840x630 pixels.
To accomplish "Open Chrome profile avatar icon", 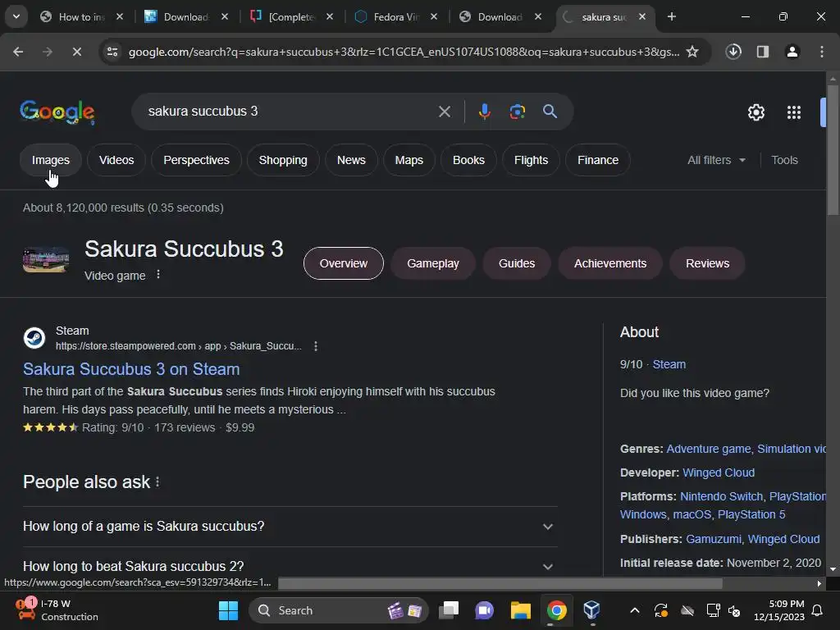I will coord(792,52).
